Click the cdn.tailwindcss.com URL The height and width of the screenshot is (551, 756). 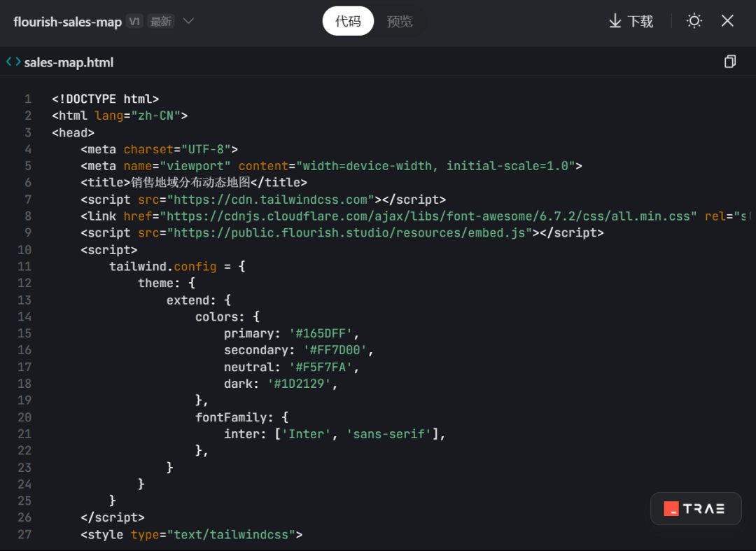tap(270, 200)
